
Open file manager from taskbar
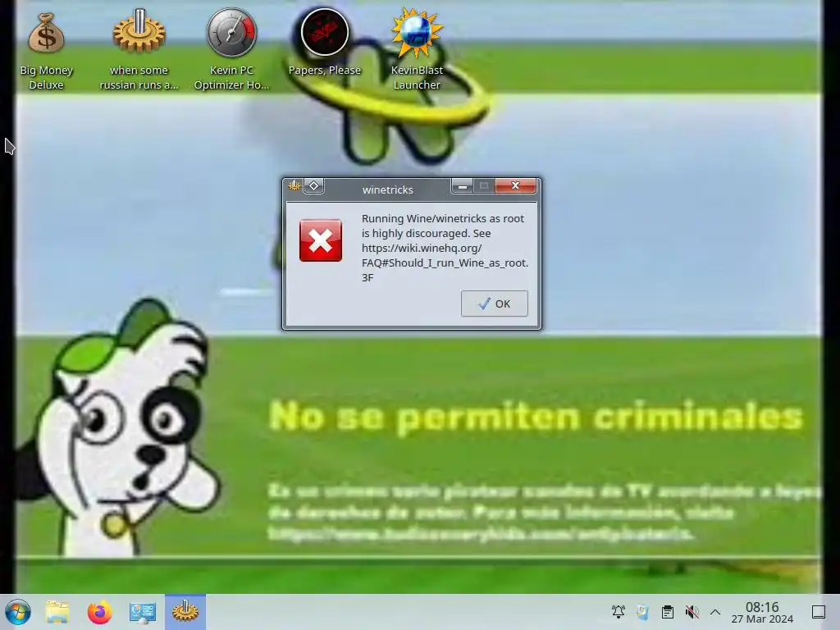click(x=57, y=612)
